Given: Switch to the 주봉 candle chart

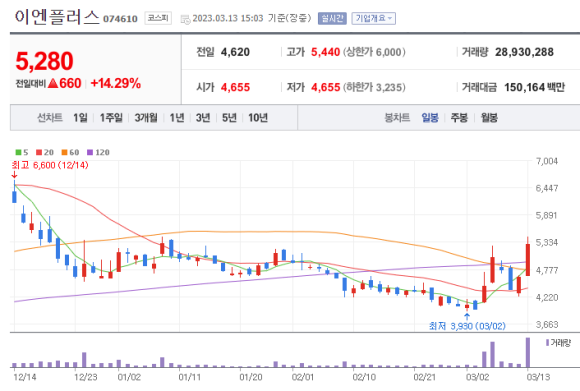Looking at the screenshot, I should click(459, 118).
